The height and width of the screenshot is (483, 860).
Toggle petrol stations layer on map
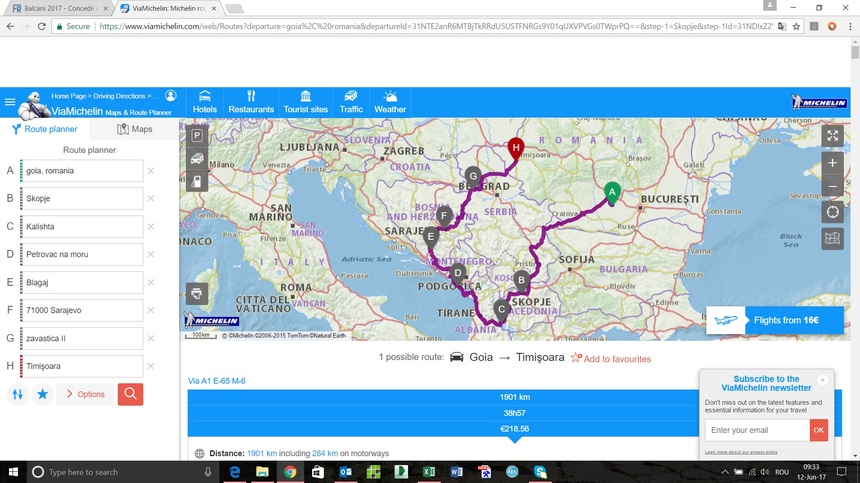[197, 182]
